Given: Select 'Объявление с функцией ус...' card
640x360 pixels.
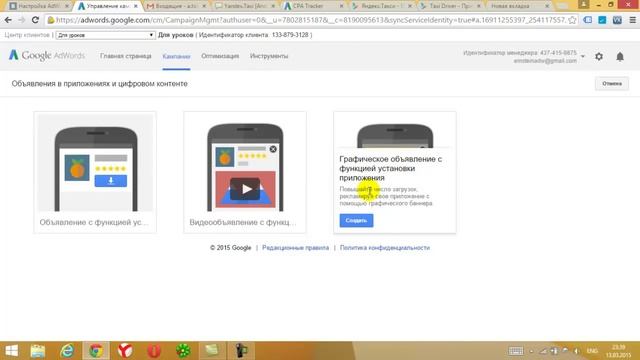Looking at the screenshot, I should point(95,172).
